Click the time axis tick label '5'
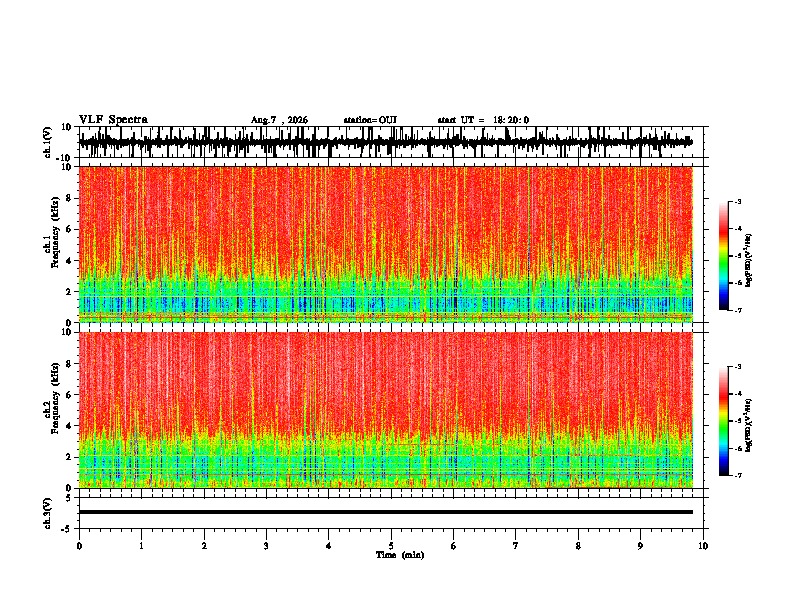This screenshot has height=612, width=792. [391, 546]
